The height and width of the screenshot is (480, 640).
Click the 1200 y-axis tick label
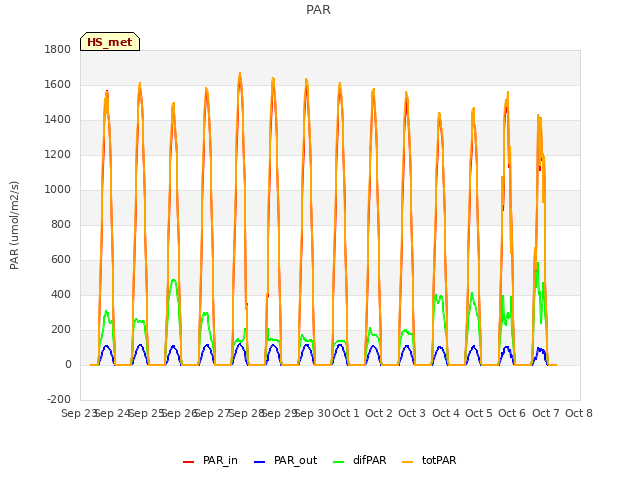[58, 155]
